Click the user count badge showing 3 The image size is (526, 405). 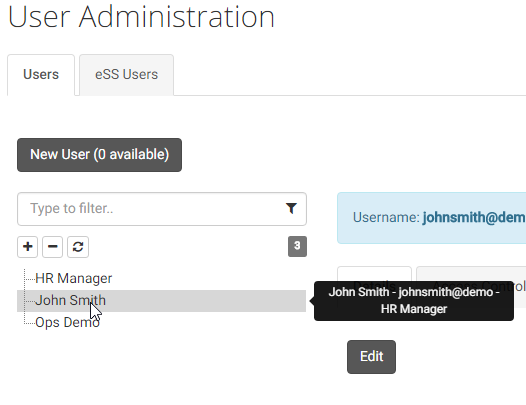pos(297,246)
